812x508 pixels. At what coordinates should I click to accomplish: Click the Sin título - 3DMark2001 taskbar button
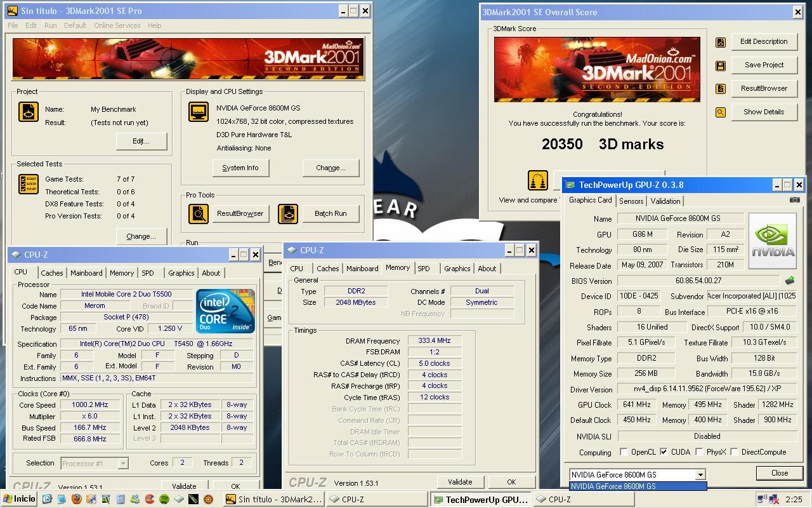tap(274, 500)
